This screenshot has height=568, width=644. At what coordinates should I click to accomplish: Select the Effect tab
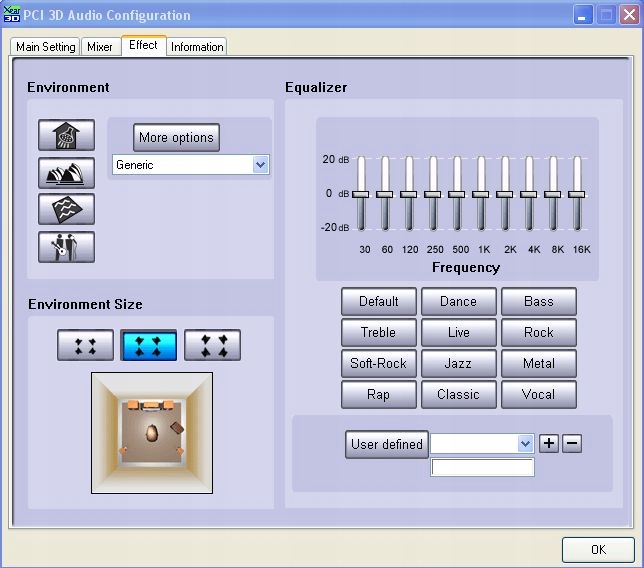point(143,45)
